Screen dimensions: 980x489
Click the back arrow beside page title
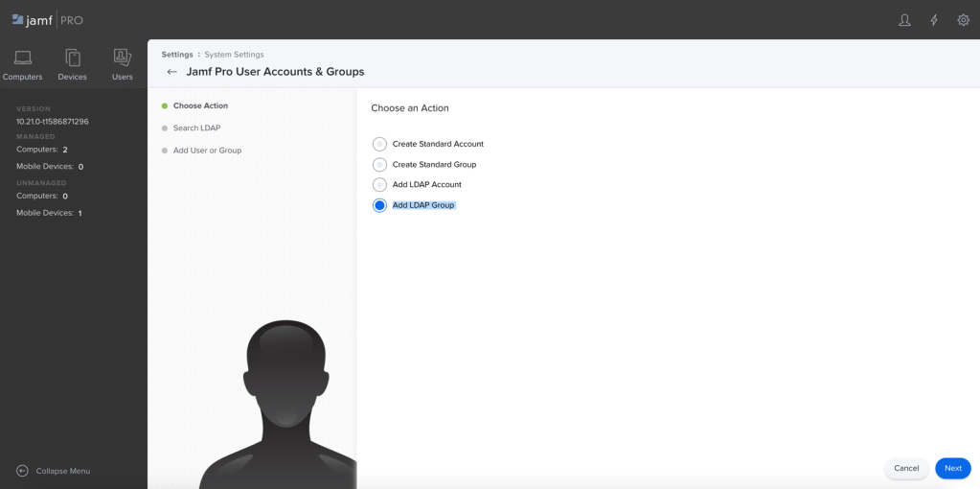click(171, 72)
